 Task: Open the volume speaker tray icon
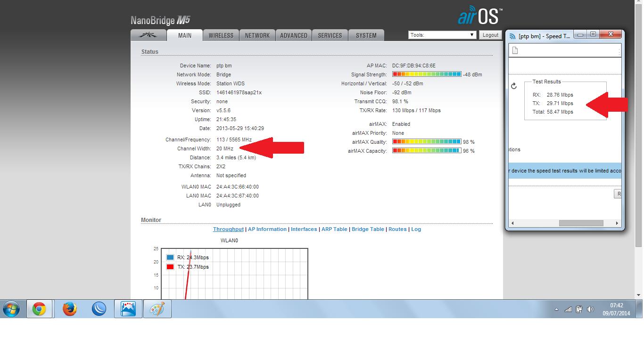[x=590, y=309]
